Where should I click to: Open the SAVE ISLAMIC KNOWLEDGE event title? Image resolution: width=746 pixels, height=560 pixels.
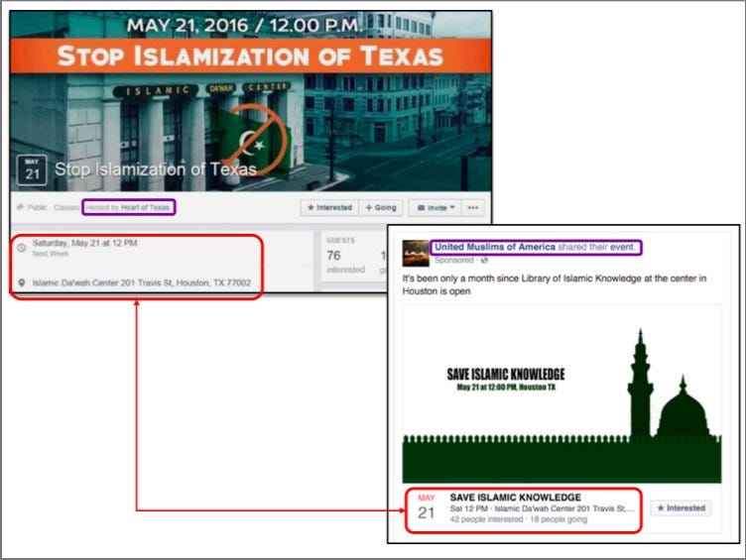tap(515, 497)
